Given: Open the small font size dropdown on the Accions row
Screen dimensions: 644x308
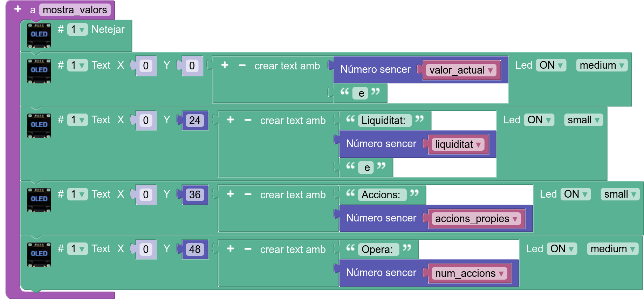Looking at the screenshot, I should coord(620,194).
